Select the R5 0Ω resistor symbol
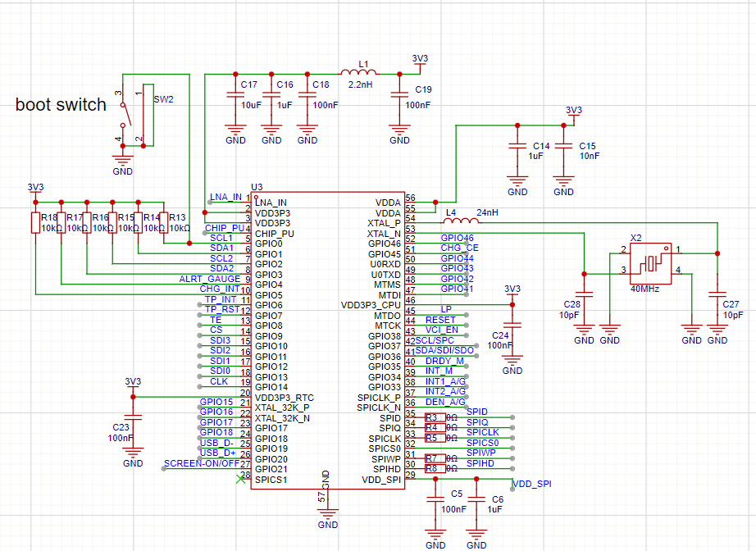 coord(435,438)
